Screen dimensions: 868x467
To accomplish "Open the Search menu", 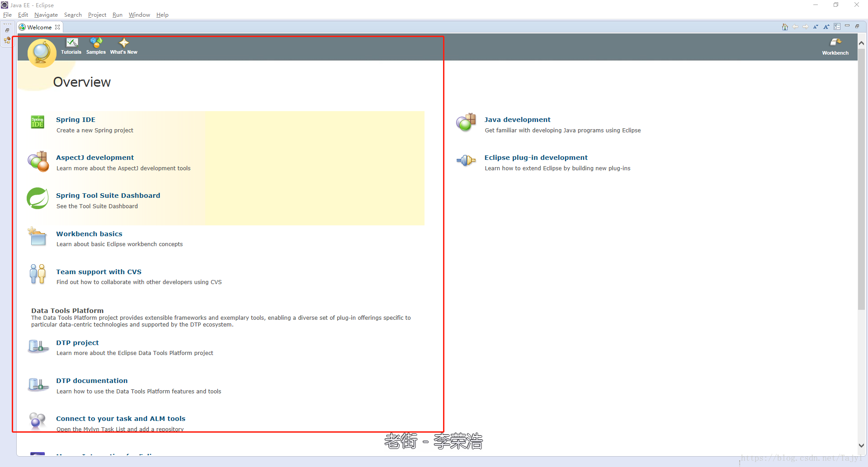I will [x=73, y=15].
